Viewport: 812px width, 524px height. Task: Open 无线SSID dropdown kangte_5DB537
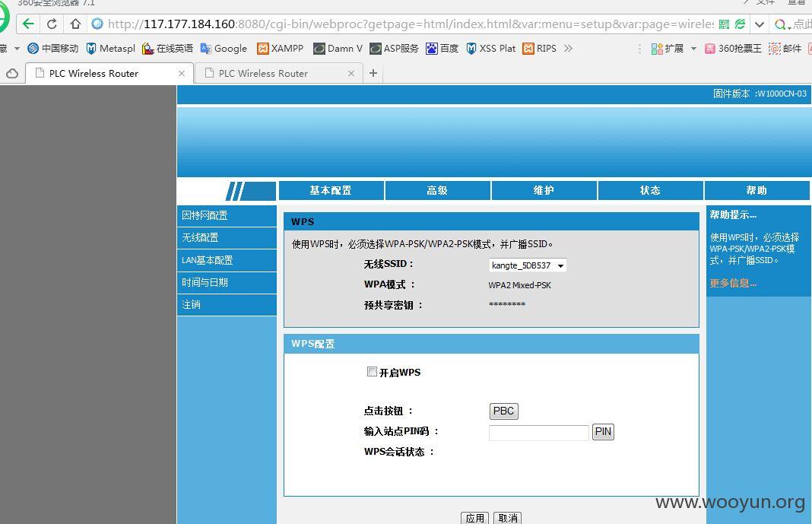coord(528,265)
